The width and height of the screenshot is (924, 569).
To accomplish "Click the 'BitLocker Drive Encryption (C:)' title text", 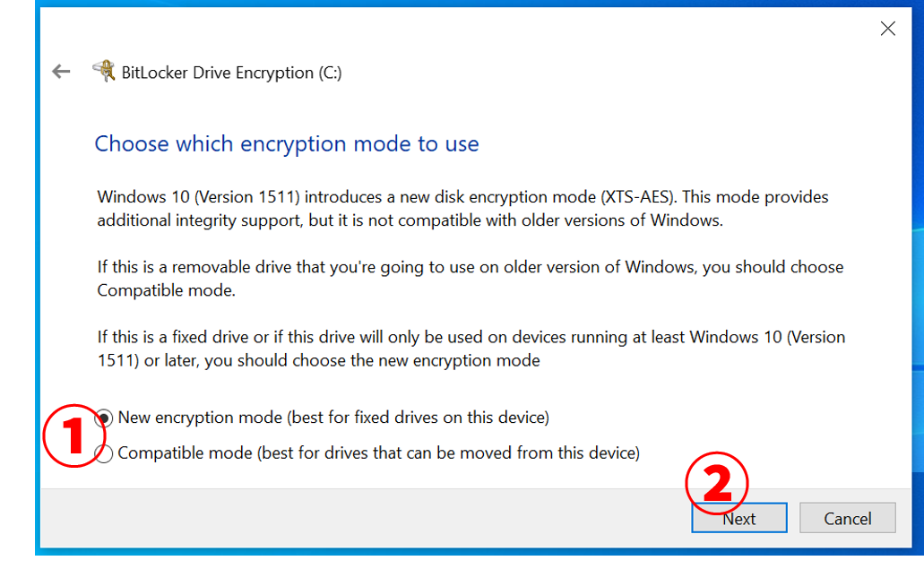I will [x=231, y=73].
